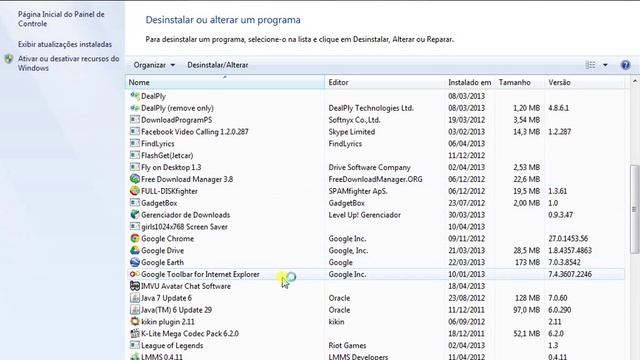640x360 pixels.
Task: Click the Google Earth icon
Action: coord(135,262)
